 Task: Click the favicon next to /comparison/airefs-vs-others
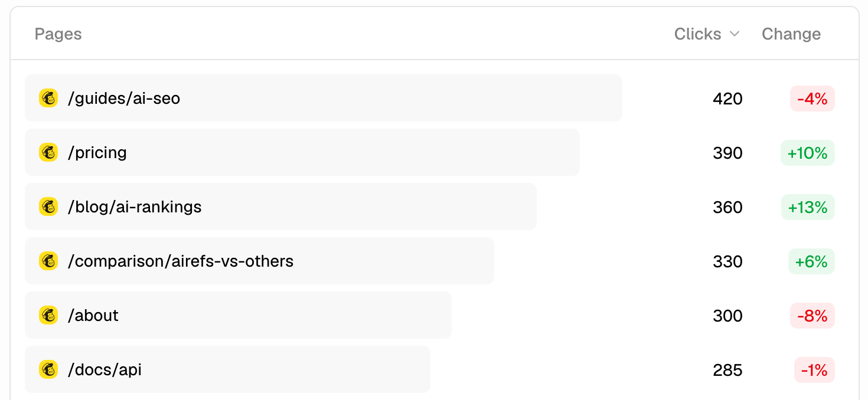48,261
